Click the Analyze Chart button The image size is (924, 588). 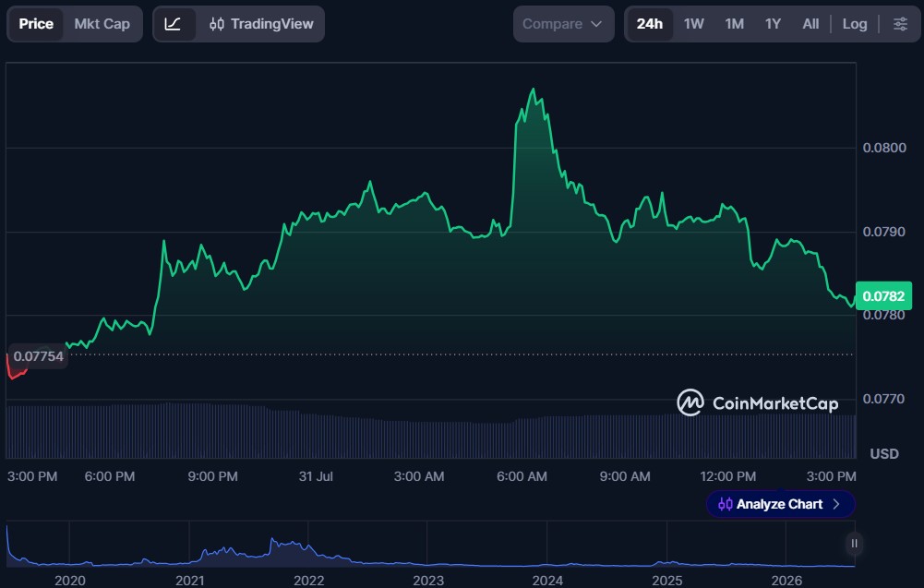point(780,504)
